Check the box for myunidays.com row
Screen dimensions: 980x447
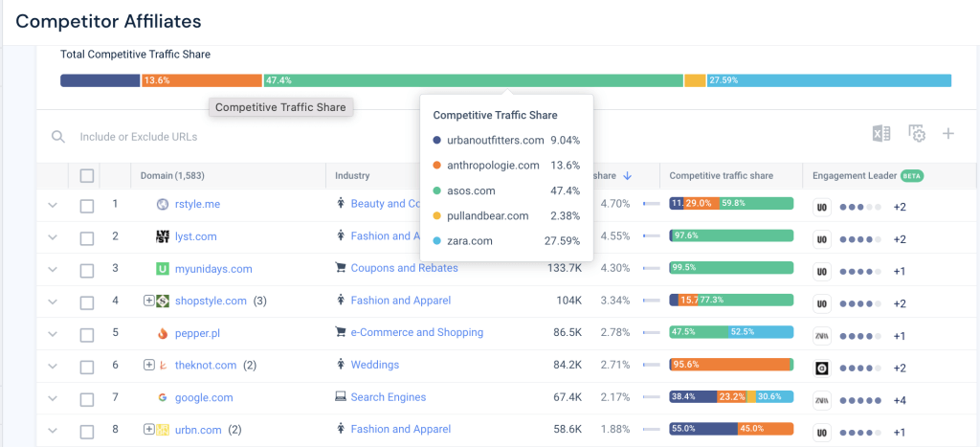[87, 271]
